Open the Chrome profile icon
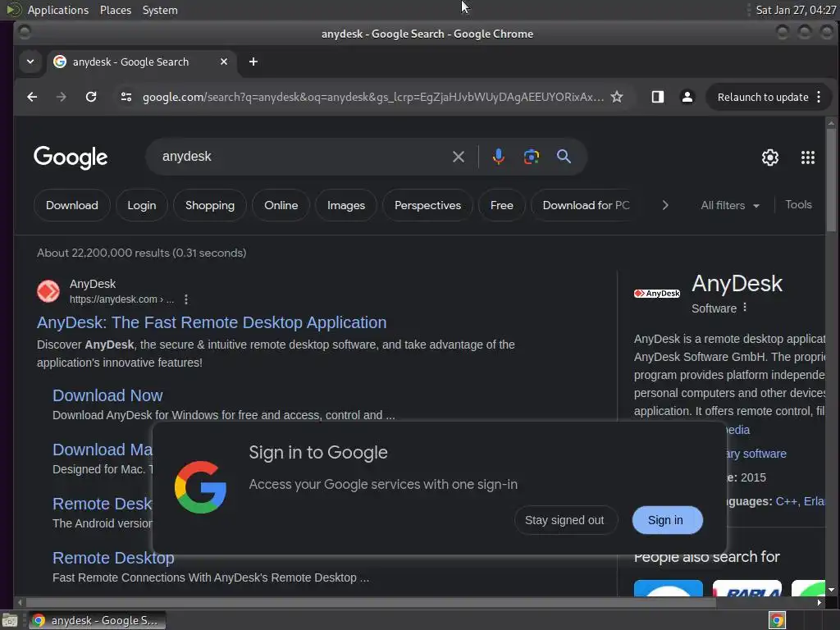This screenshot has width=840, height=630. [x=687, y=97]
